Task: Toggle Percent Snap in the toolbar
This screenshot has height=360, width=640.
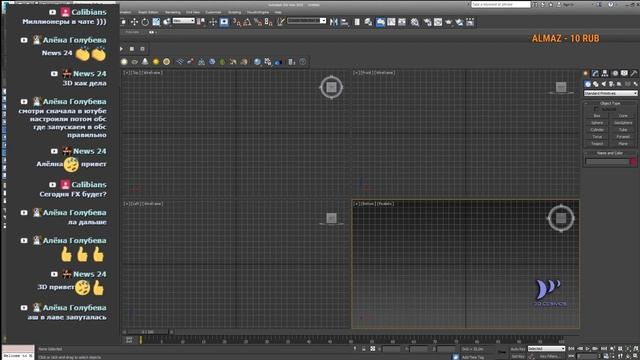Action: 258,22
